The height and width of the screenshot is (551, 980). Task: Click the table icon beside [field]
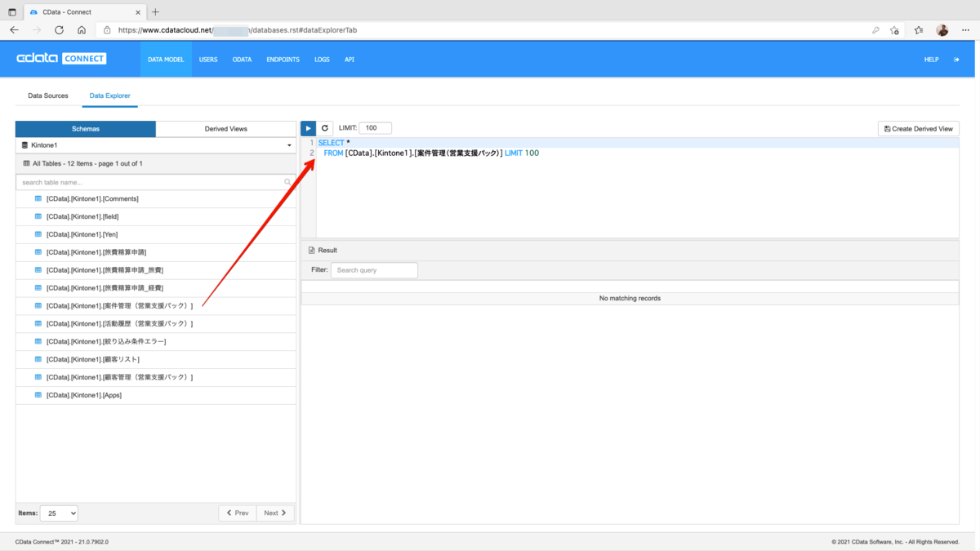[x=38, y=216]
